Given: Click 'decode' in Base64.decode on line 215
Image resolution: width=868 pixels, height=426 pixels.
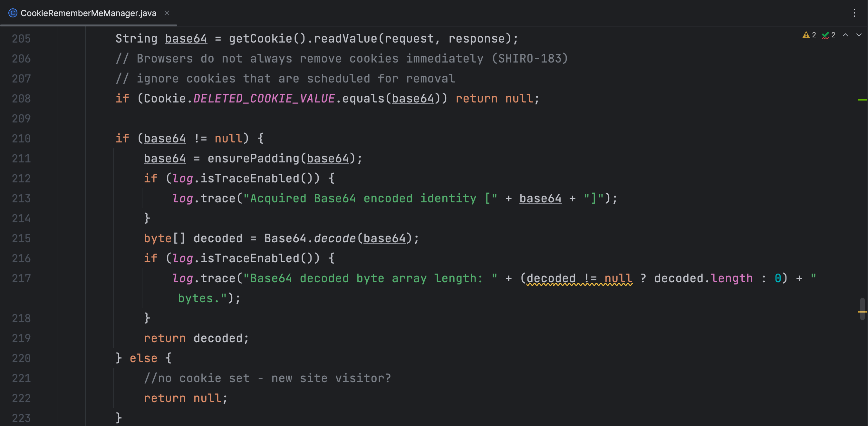Looking at the screenshot, I should click(x=334, y=238).
